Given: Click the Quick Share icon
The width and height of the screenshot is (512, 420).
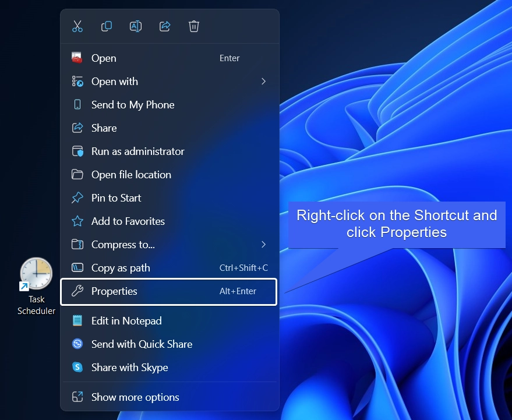Looking at the screenshot, I should click(x=77, y=344).
